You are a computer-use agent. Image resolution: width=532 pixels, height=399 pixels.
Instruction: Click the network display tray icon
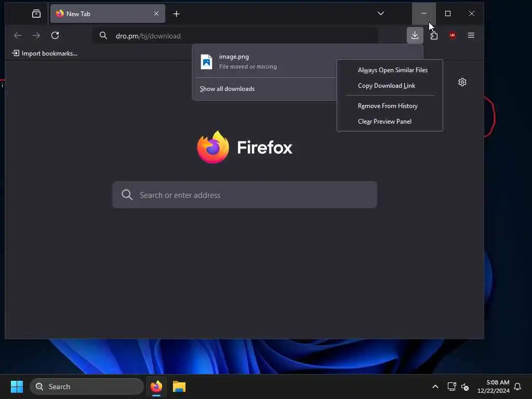[x=451, y=387]
